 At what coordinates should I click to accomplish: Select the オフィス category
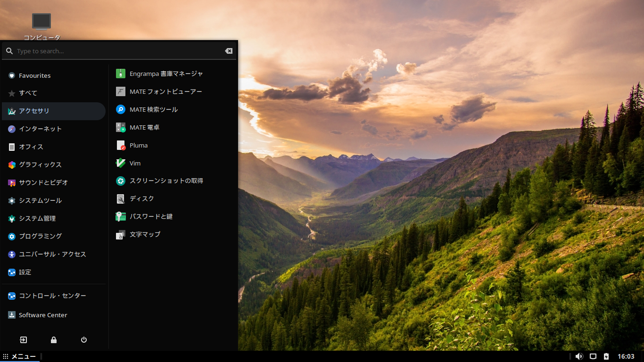coord(54,147)
